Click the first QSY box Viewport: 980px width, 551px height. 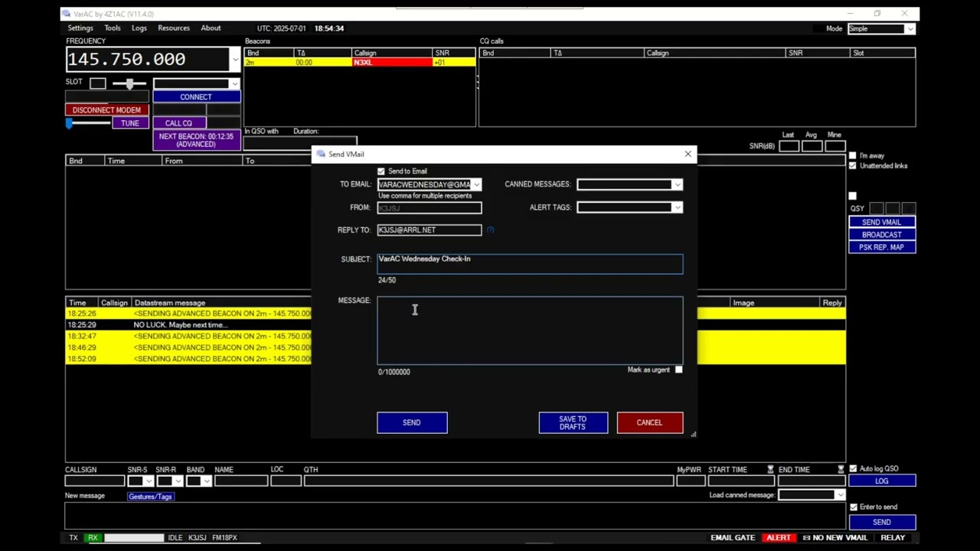pyautogui.click(x=876, y=208)
